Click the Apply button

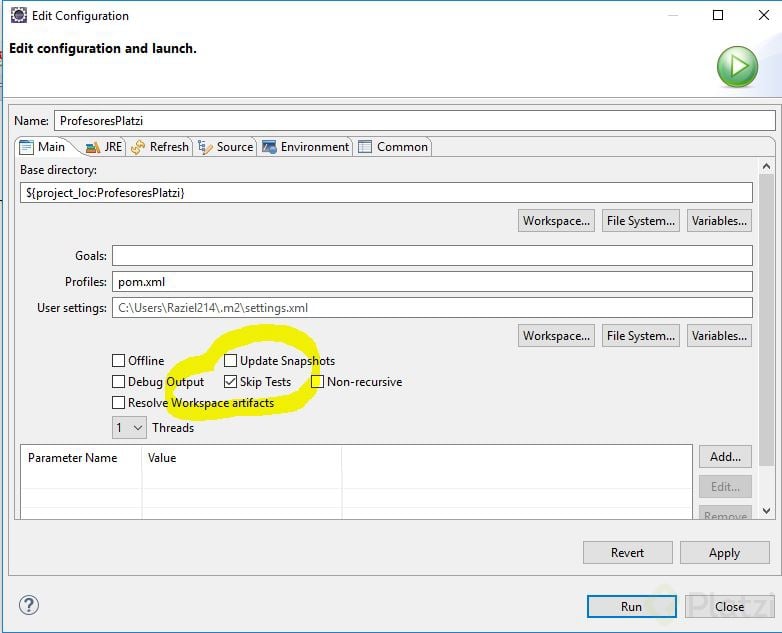click(724, 553)
